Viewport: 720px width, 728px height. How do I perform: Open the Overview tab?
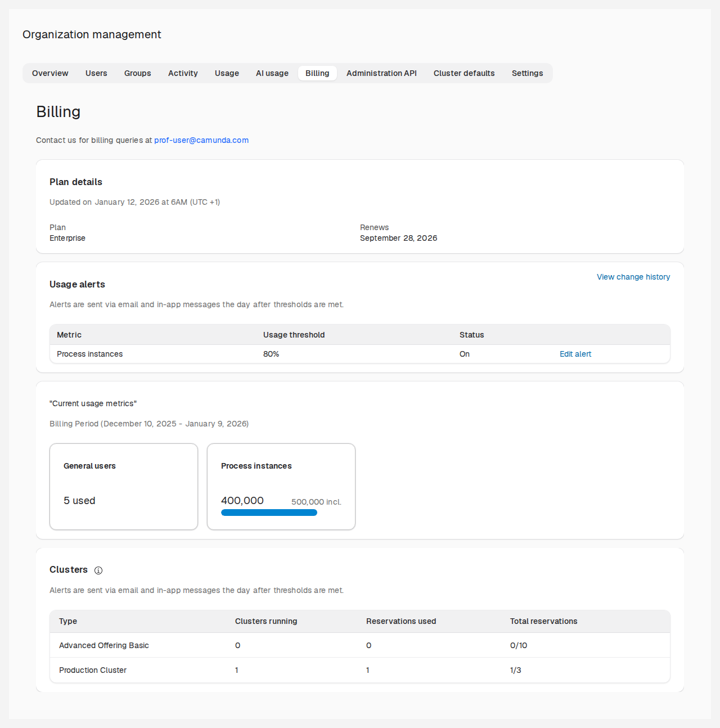click(50, 73)
